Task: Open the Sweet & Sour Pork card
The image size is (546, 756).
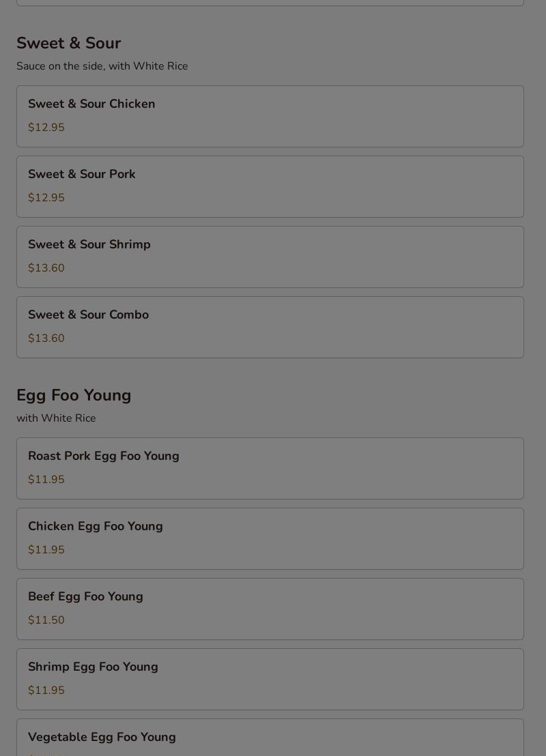Action: click(x=82, y=175)
